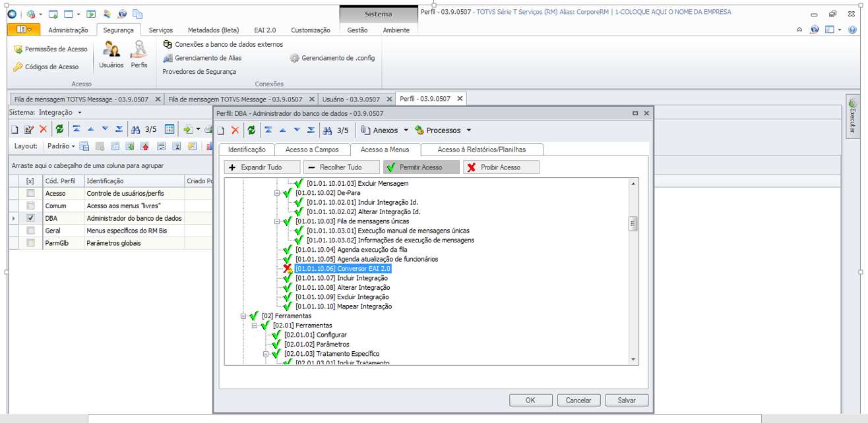Screen dimensions: 868x423
Task: Tick the checkbox for Comum profile
Action: tap(30, 206)
